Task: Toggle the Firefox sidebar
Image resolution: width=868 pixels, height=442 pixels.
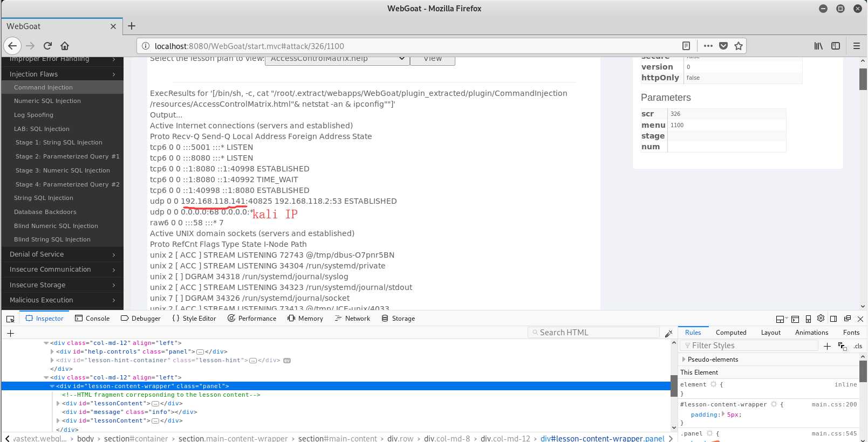Action: coord(836,46)
